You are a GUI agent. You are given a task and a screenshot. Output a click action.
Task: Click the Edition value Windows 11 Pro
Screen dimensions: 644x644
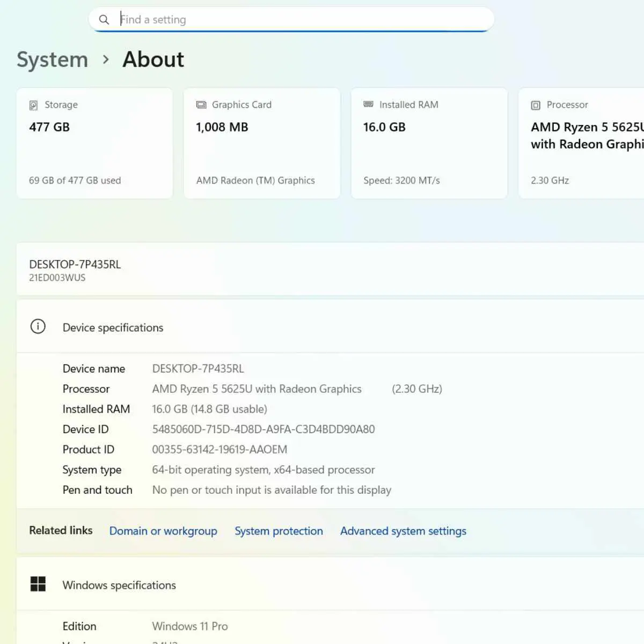190,626
